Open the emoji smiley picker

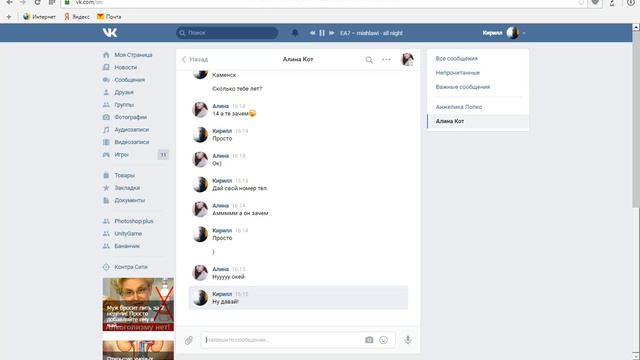tap(383, 340)
